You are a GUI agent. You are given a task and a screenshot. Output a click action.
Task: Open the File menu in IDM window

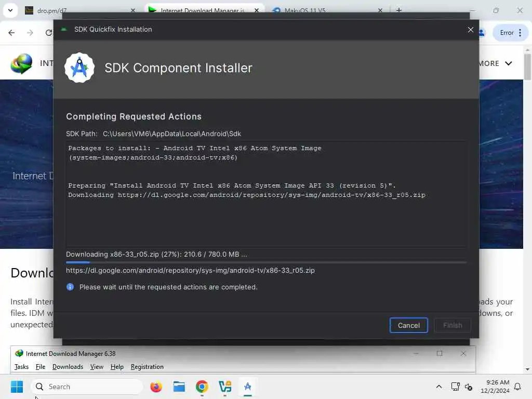tap(41, 367)
